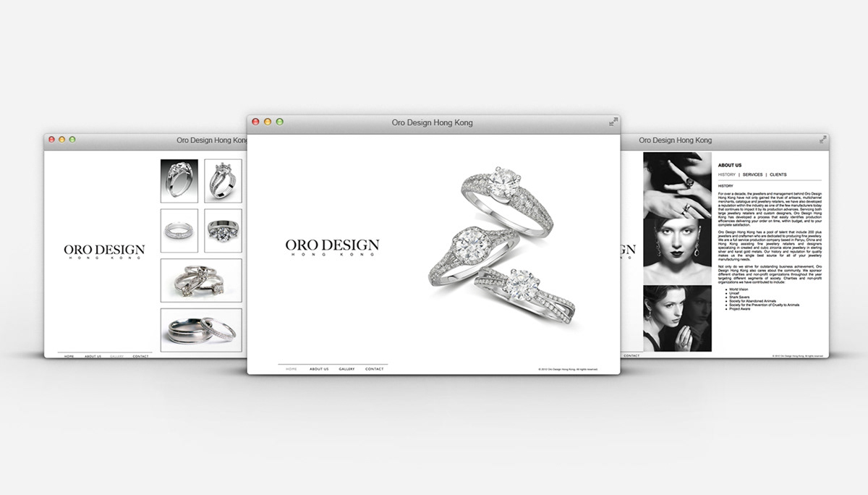Click copyright notice in front window footer
The width and height of the screenshot is (868, 495).
pos(568,369)
